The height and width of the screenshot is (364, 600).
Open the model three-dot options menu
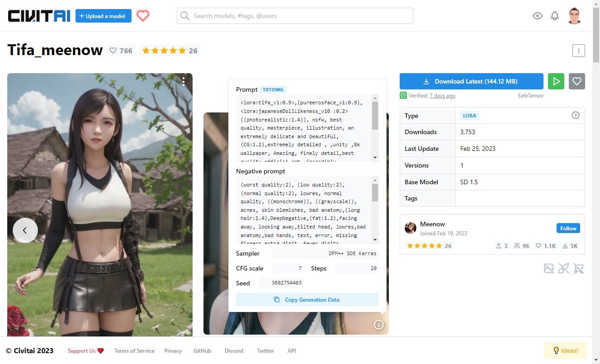coord(579,51)
